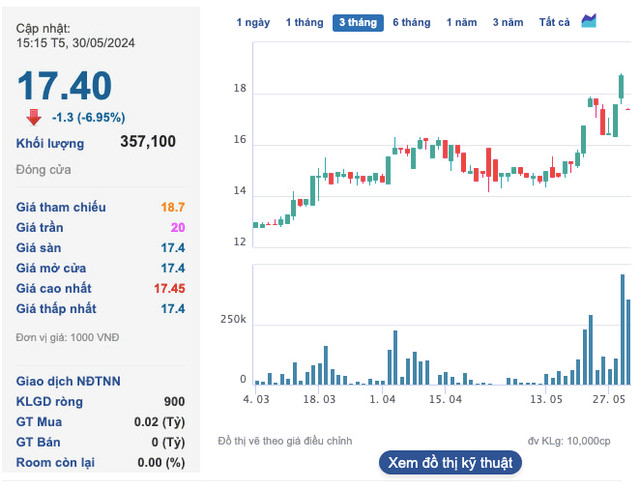Display Tất cả price history
The image size is (640, 484).
(554, 22)
